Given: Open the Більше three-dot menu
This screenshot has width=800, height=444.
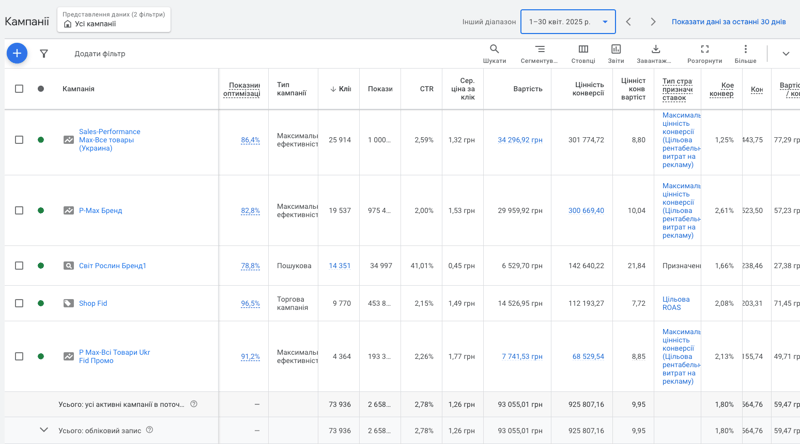Looking at the screenshot, I should [x=745, y=54].
